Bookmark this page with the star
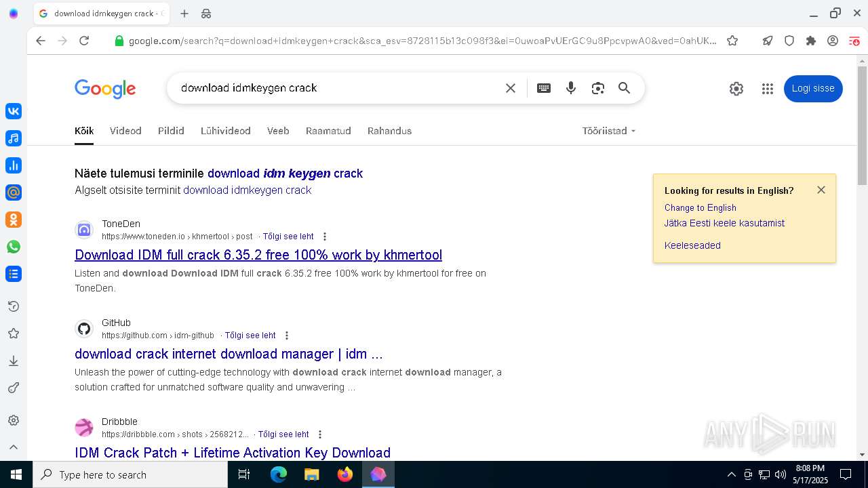This screenshot has width=868, height=488. [x=732, y=41]
